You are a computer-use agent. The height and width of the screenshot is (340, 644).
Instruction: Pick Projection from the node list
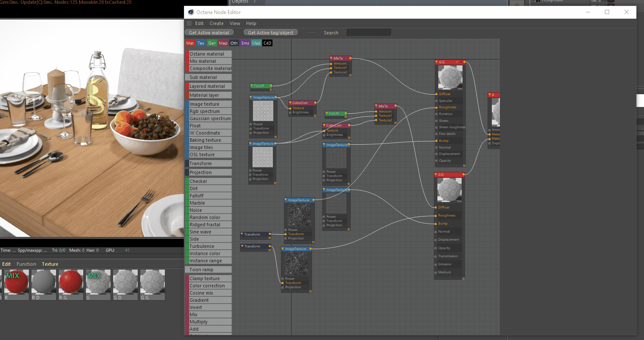pos(208,172)
